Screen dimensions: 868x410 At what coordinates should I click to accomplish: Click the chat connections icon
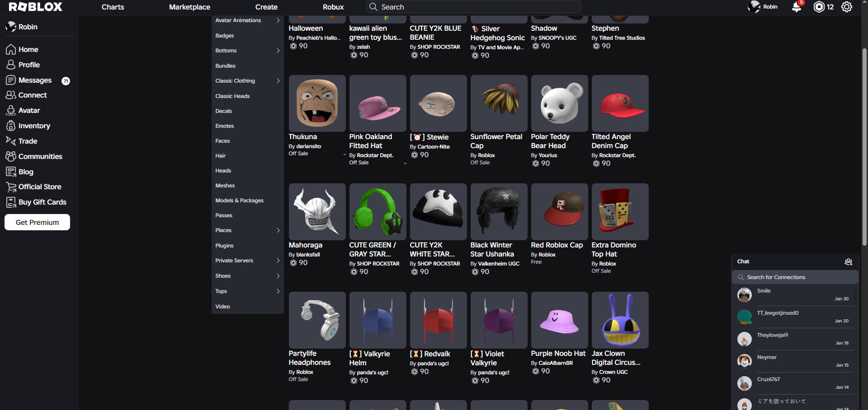point(848,262)
